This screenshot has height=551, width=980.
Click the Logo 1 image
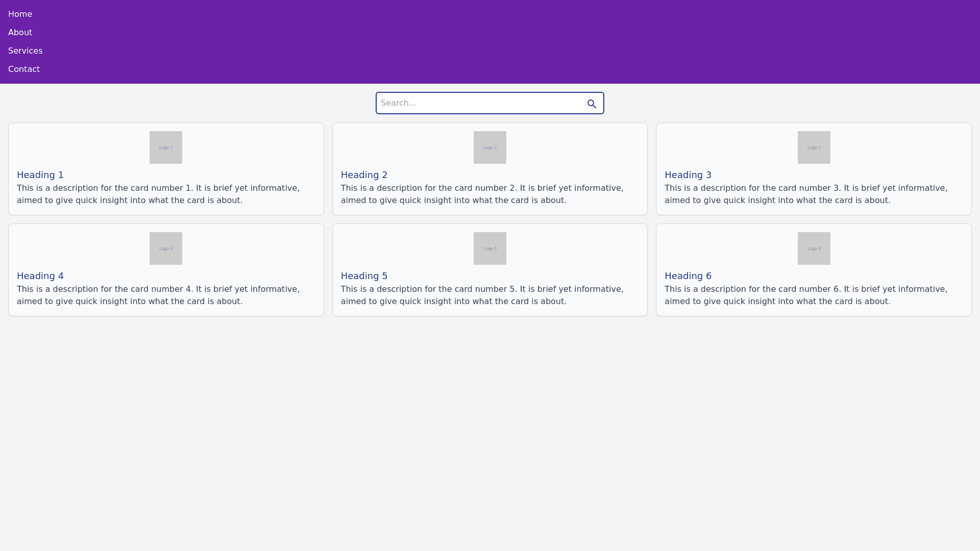point(165,147)
